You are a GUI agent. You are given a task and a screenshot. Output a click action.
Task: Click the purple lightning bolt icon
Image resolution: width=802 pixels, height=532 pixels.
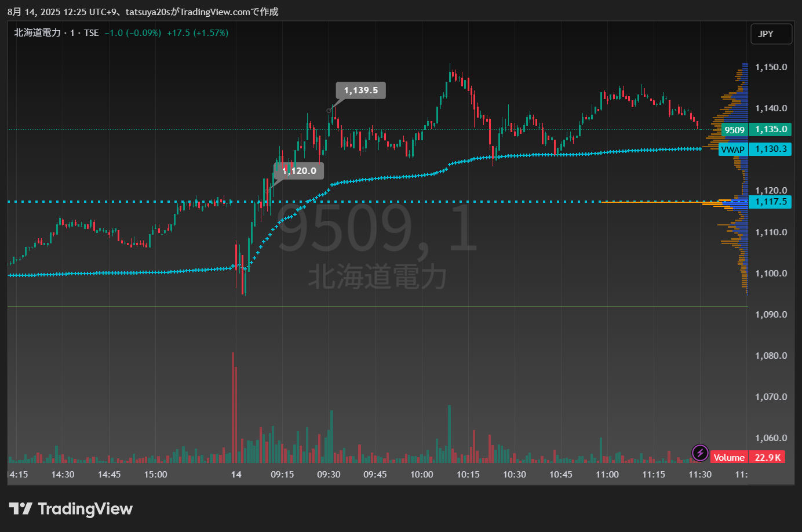[700, 453]
